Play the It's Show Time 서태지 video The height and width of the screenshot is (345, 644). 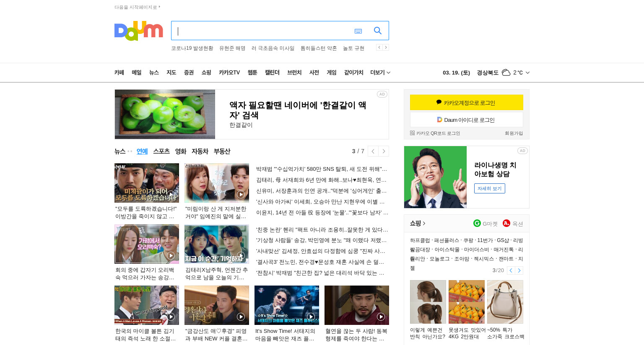coord(287,305)
